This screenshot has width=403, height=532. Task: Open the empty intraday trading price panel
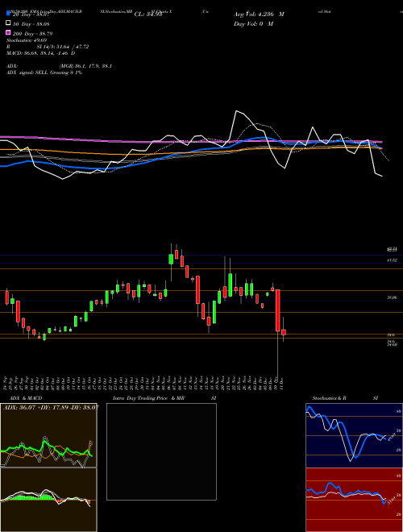click(x=161, y=451)
